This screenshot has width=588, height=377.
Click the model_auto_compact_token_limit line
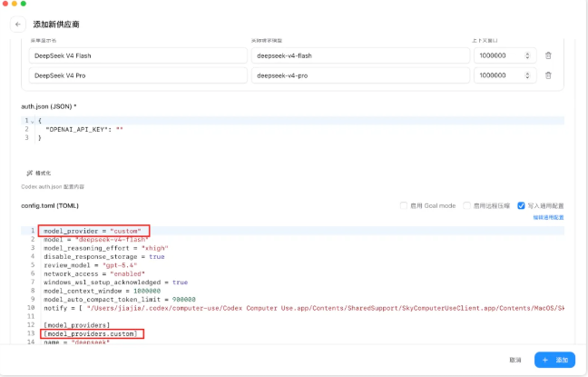coord(120,300)
